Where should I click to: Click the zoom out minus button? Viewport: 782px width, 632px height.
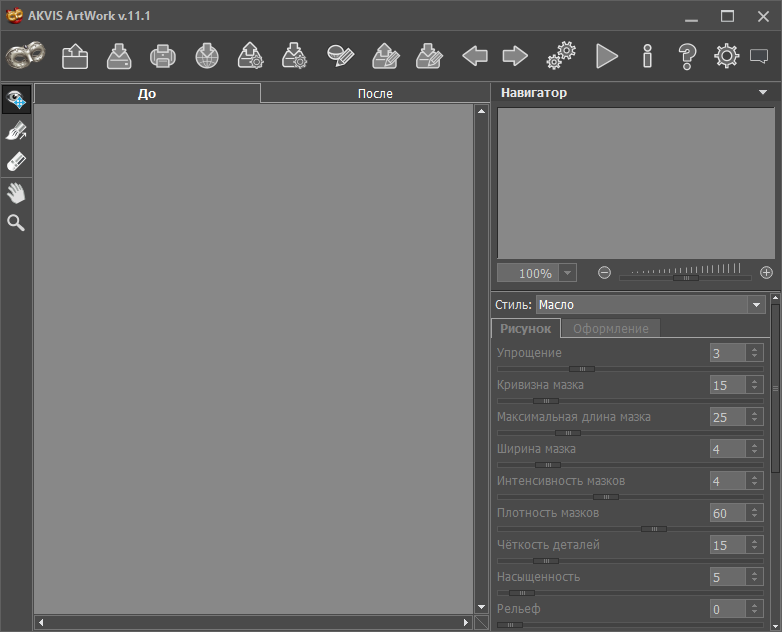(604, 273)
